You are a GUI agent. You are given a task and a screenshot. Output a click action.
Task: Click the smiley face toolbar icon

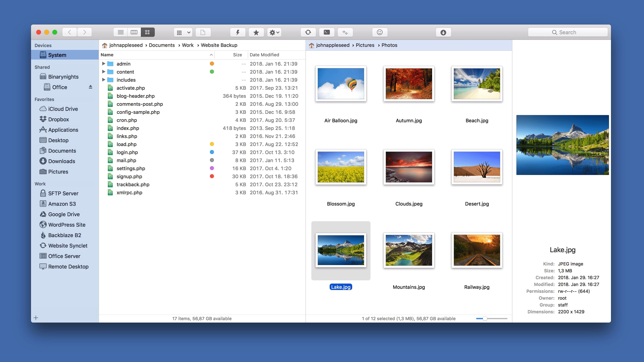380,32
